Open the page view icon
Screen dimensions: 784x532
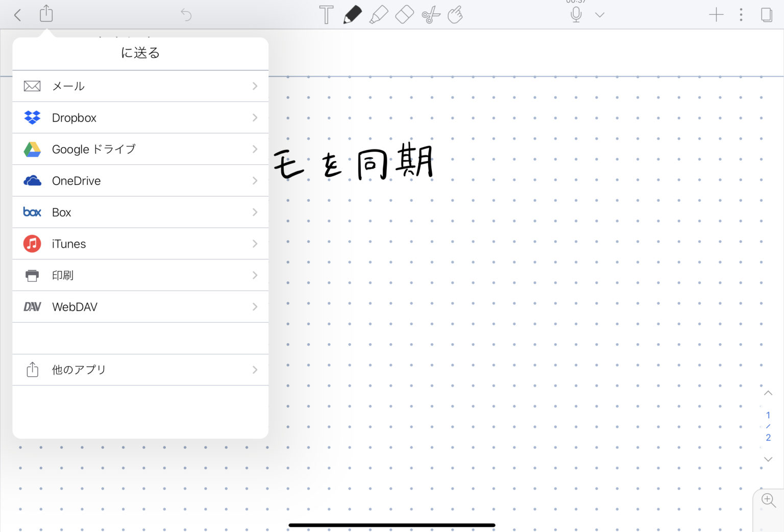(x=766, y=15)
